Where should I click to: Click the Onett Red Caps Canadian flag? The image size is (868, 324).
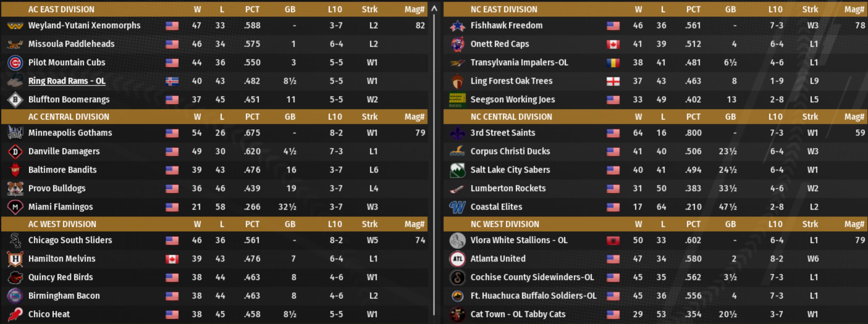click(612, 44)
